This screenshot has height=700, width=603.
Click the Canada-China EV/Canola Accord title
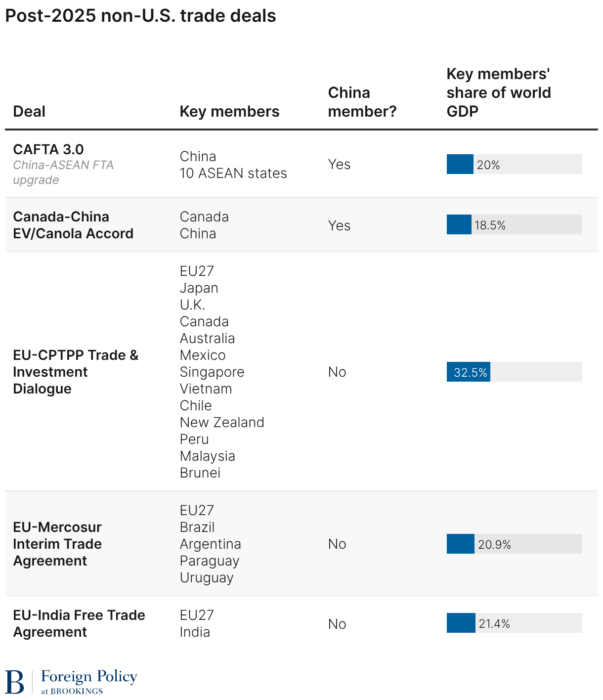pos(73,225)
